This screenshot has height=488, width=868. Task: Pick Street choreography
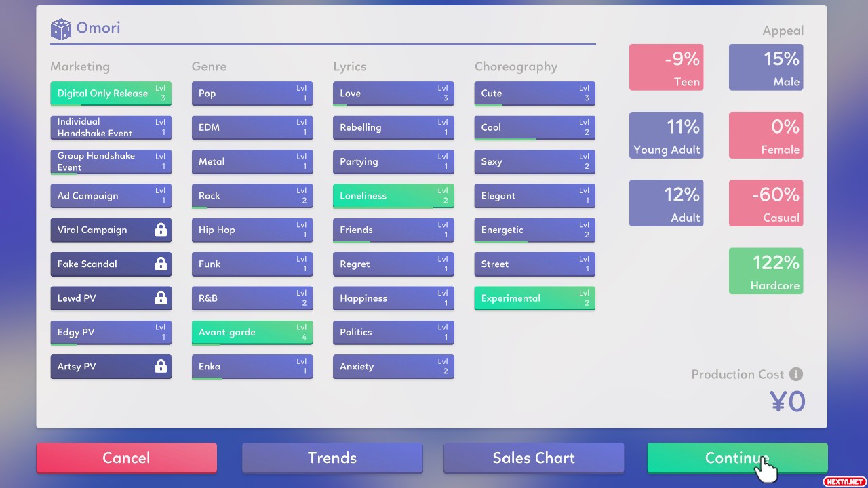pyautogui.click(x=535, y=264)
